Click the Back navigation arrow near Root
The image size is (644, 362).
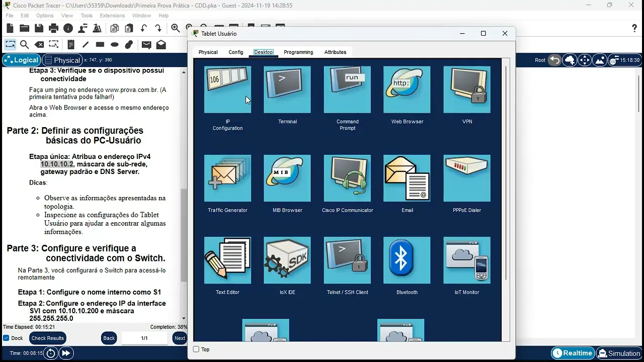(554, 60)
